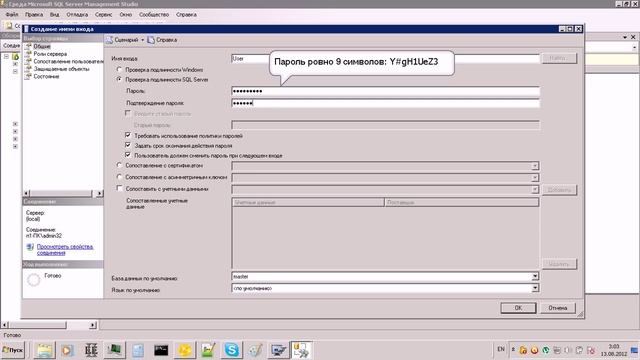Open Skype from the taskbar

(231, 350)
